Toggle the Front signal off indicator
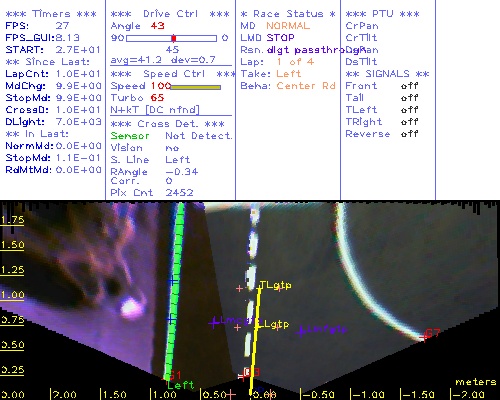This screenshot has width=500, height=400. point(409,86)
